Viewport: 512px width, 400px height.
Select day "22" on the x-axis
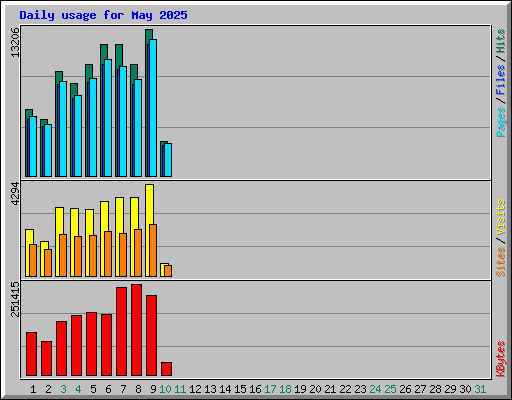pyautogui.click(x=345, y=389)
